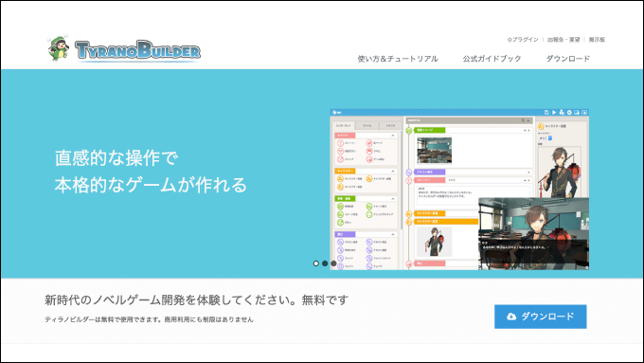Go to 使い方&チュートリアル menu item
Screen dimensions: 644x363
pyautogui.click(x=398, y=59)
